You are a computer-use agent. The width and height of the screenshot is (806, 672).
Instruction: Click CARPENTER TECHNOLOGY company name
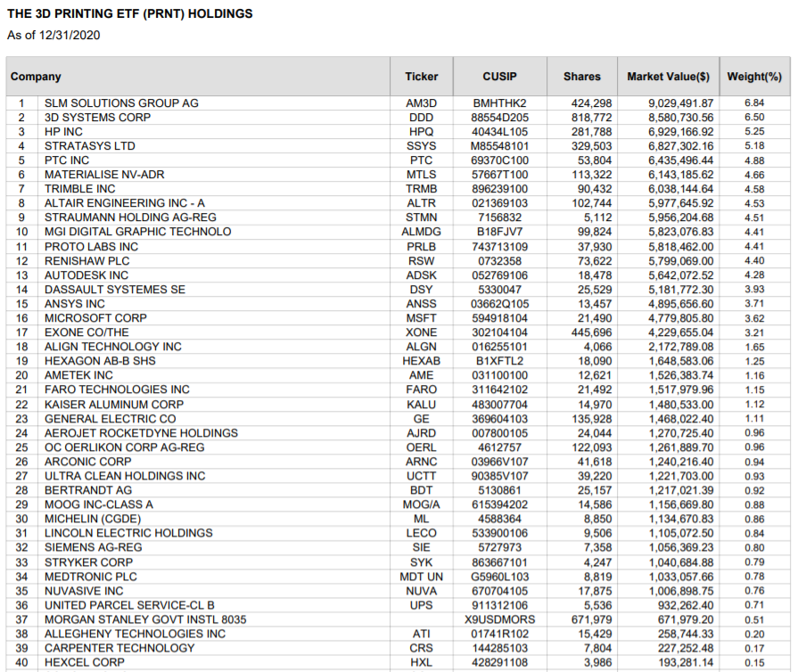(119, 648)
